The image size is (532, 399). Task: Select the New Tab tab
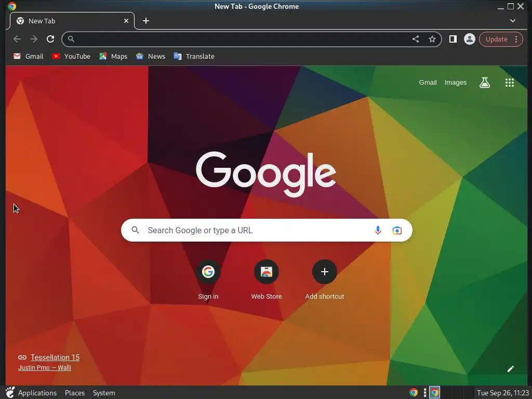[72, 21]
